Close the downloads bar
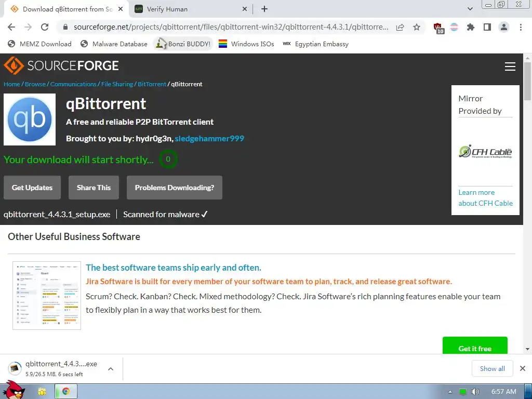Screen dimensions: 532x399 [x=523, y=368]
